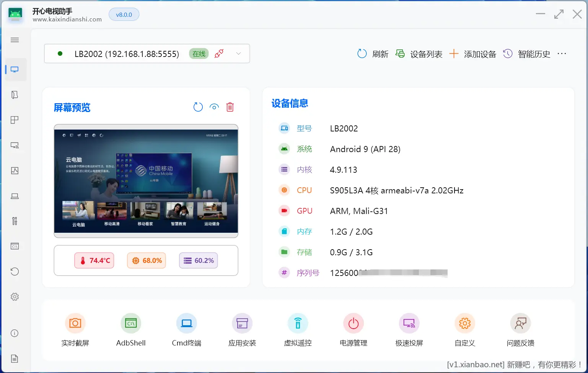Image resolution: width=588 pixels, height=373 pixels.
Task: Start 极速投屏 fast screen casting
Action: pyautogui.click(x=409, y=329)
